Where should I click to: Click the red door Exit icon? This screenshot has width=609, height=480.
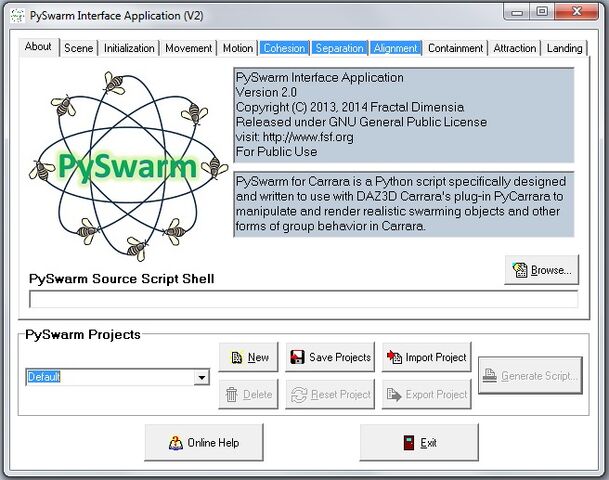(409, 443)
